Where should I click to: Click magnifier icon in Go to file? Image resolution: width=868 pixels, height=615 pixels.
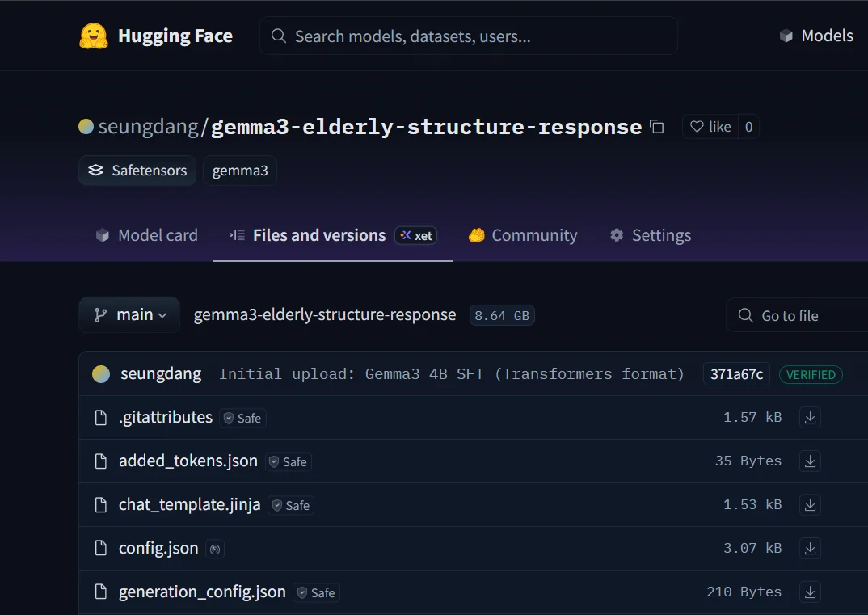pos(746,315)
